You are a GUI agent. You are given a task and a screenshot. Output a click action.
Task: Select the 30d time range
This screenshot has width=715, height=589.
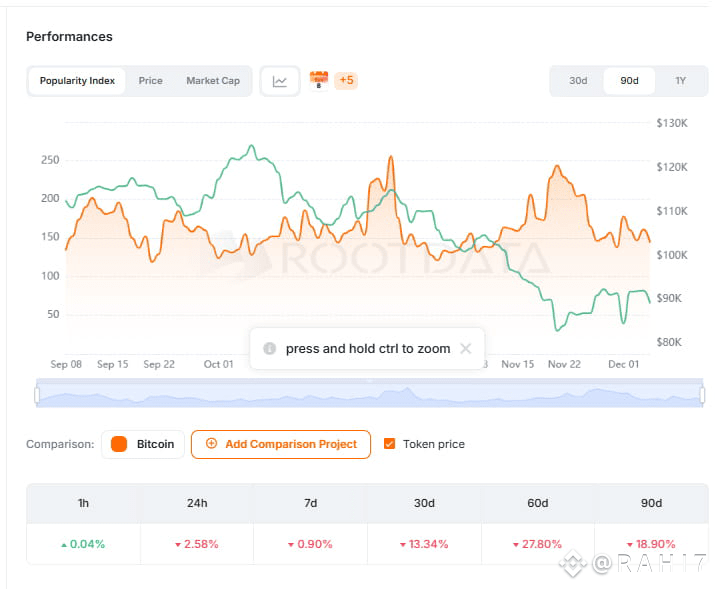(578, 81)
